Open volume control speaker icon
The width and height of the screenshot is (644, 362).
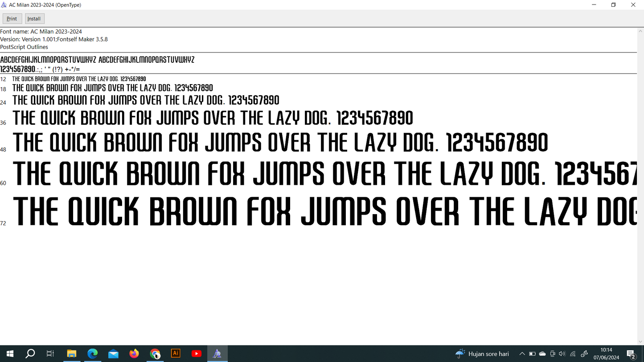pyautogui.click(x=562, y=354)
